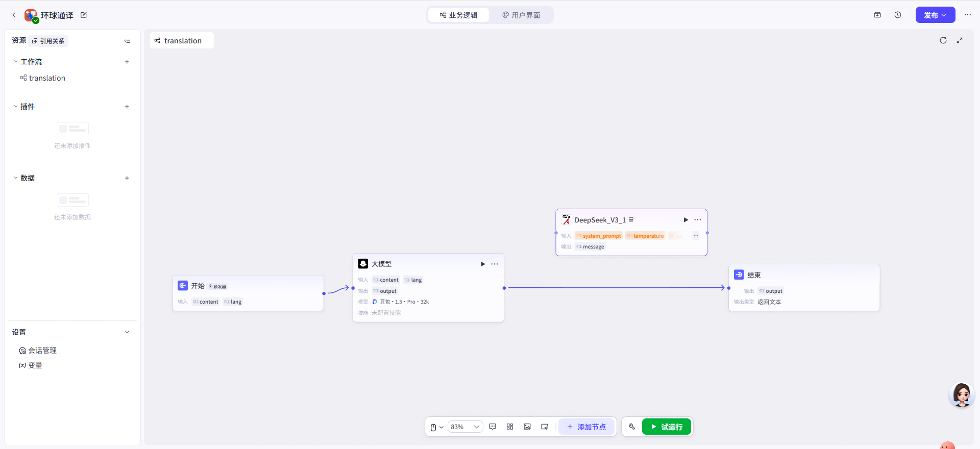The height and width of the screenshot is (449, 980).
Task: Click DeepSeek node right output port
Action: (707, 233)
